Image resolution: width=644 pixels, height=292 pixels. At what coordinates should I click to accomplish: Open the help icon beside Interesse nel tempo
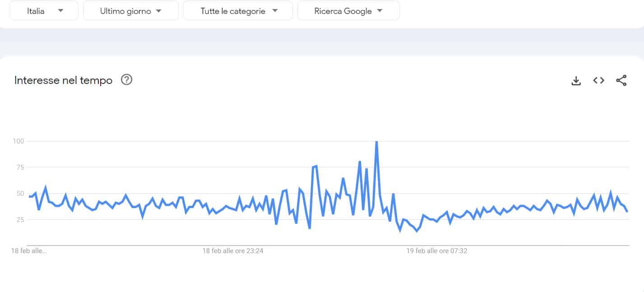[x=127, y=80]
